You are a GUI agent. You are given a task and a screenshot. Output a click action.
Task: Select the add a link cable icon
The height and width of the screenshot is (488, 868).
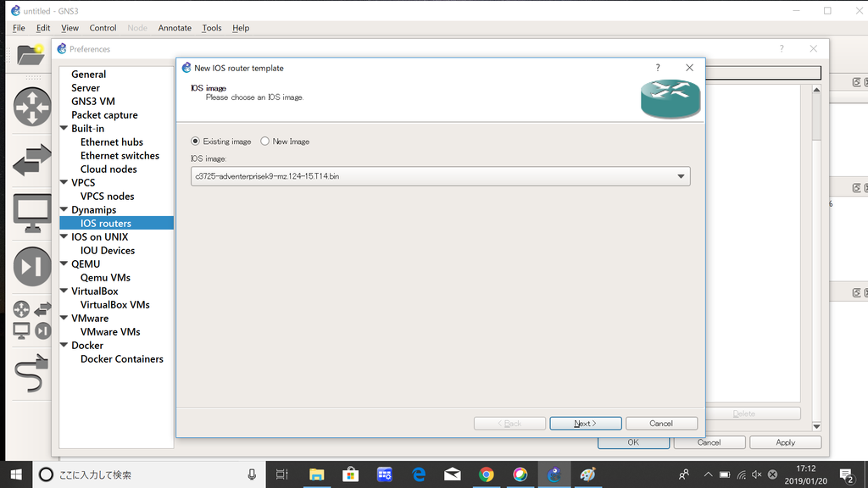(x=31, y=373)
